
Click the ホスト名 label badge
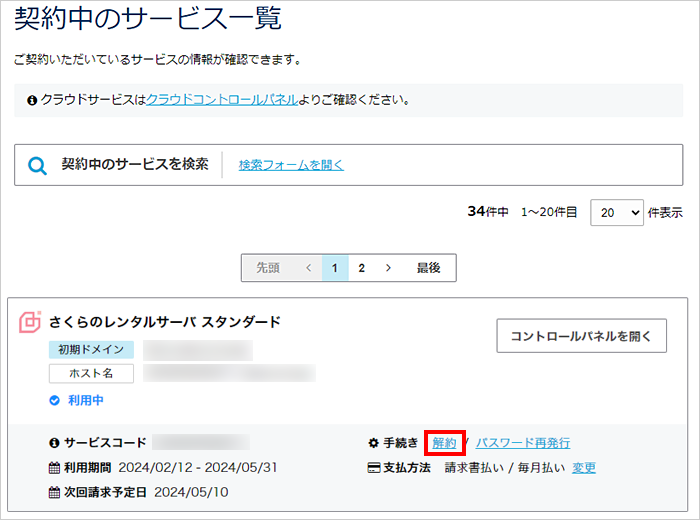[x=91, y=374]
